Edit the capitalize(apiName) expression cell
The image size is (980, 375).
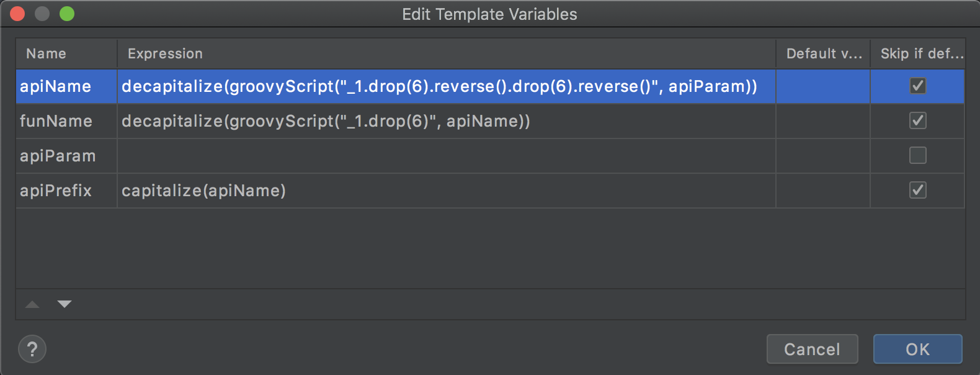click(x=447, y=191)
